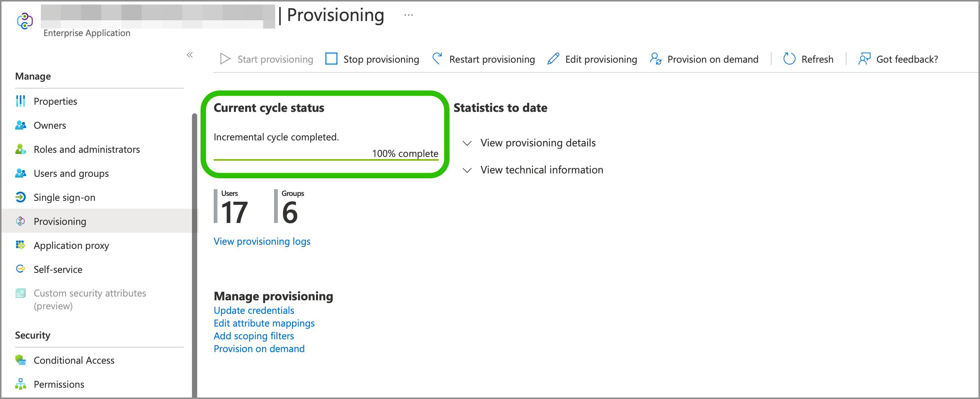980x399 pixels.
Task: Open Conditional Access under Security
Action: click(x=74, y=360)
